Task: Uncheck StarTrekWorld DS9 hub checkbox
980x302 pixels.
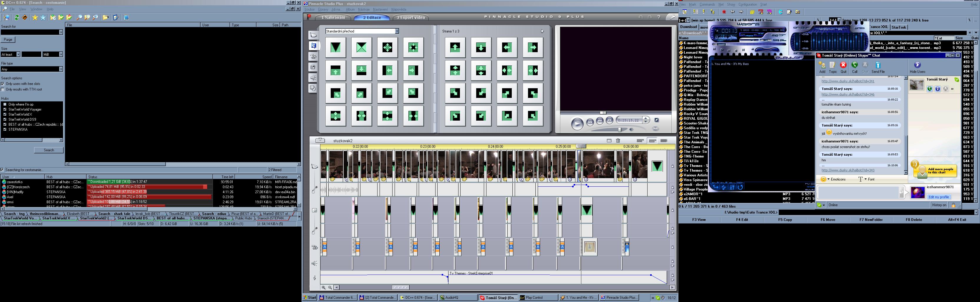Action: (x=5, y=119)
